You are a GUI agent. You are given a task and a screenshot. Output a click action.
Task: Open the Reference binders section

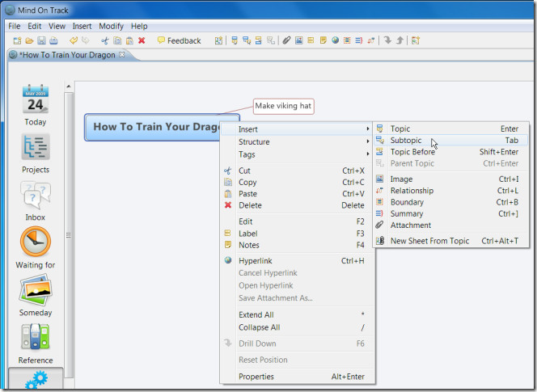click(x=36, y=344)
